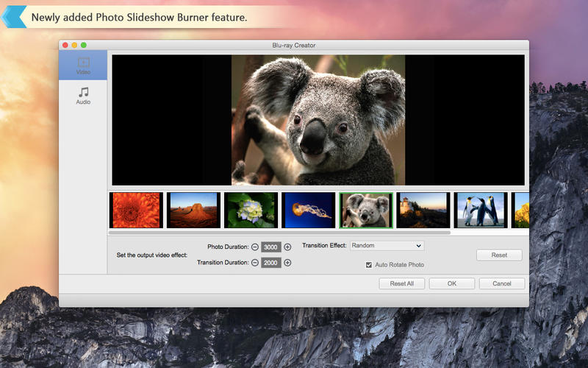The height and width of the screenshot is (368, 588).
Task: Select the desert landscape thumbnail
Action: click(x=193, y=210)
